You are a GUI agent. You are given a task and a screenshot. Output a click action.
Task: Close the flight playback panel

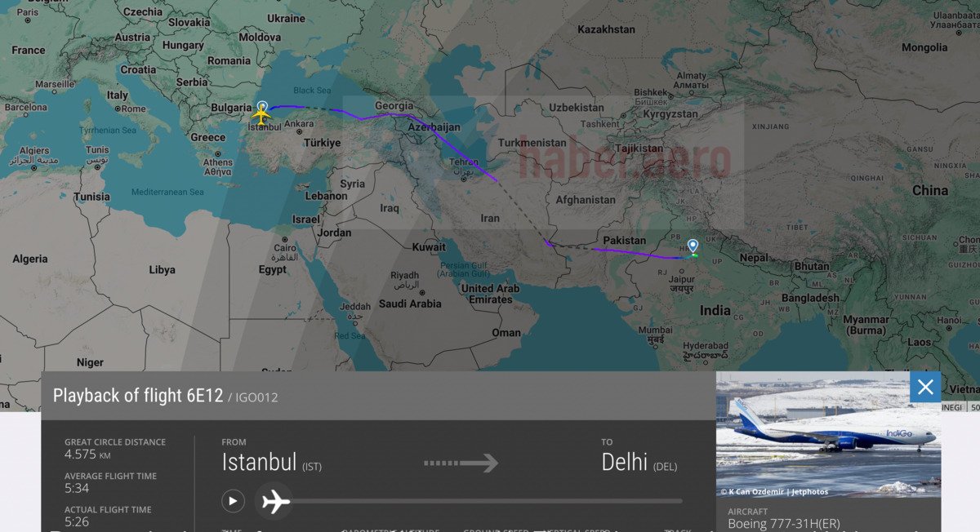(x=925, y=387)
